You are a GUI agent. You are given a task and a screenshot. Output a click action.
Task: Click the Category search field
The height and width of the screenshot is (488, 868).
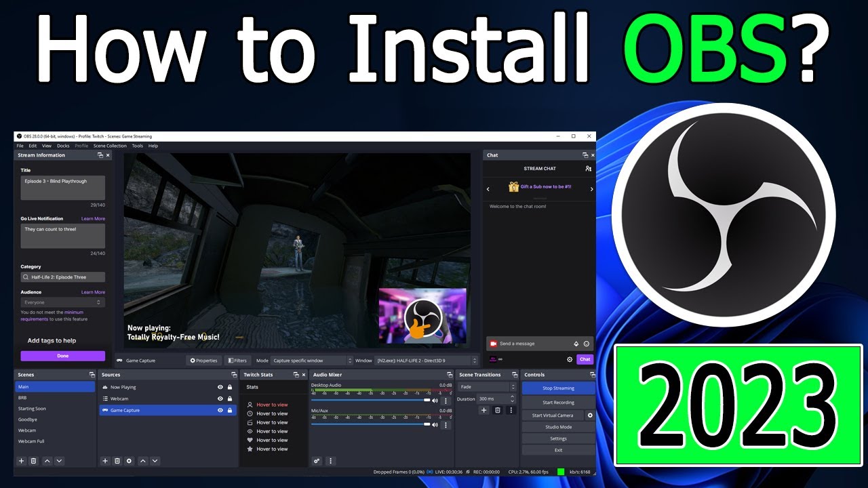click(x=62, y=277)
